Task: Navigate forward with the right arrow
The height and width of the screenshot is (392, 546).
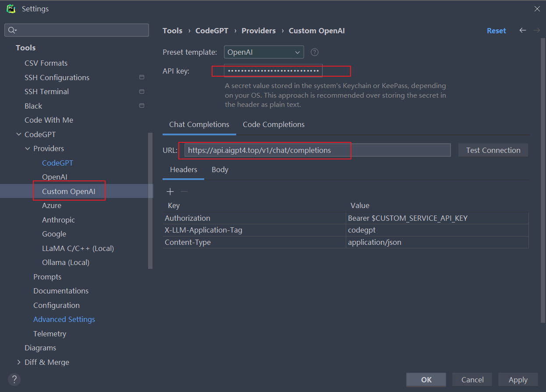Action: (x=536, y=30)
